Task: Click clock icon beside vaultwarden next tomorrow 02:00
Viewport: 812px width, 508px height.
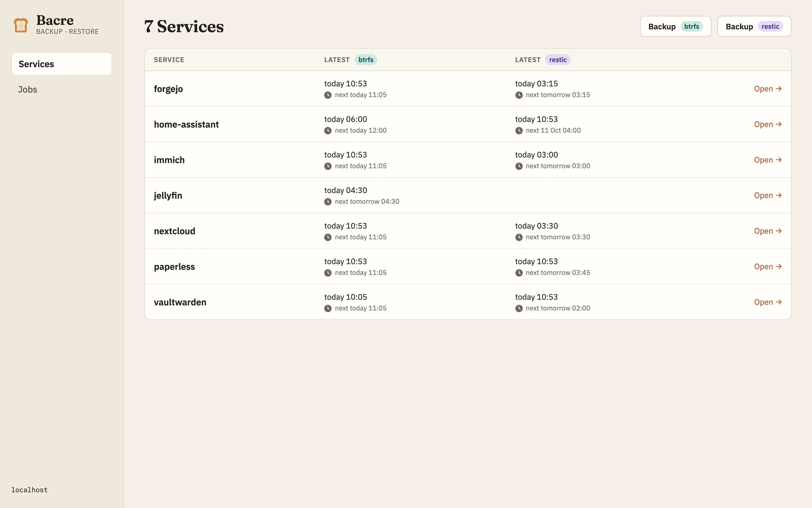Action: pyautogui.click(x=519, y=309)
